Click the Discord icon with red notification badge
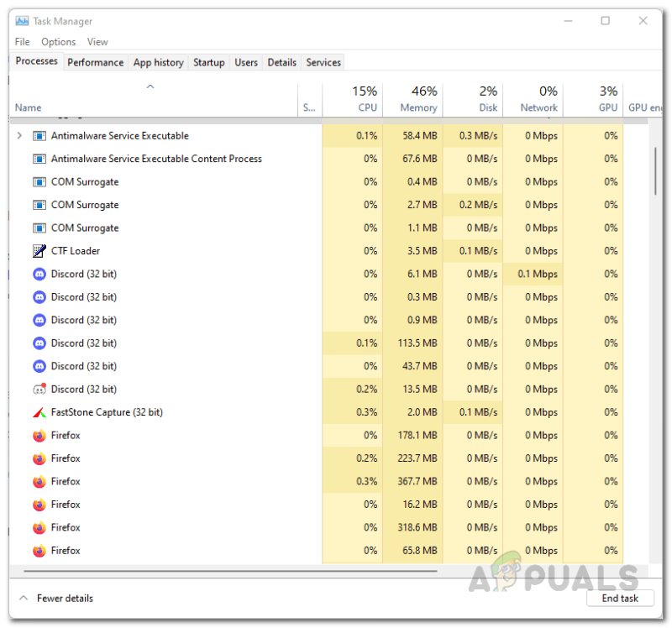This screenshot has width=672, height=628. pyautogui.click(x=39, y=389)
